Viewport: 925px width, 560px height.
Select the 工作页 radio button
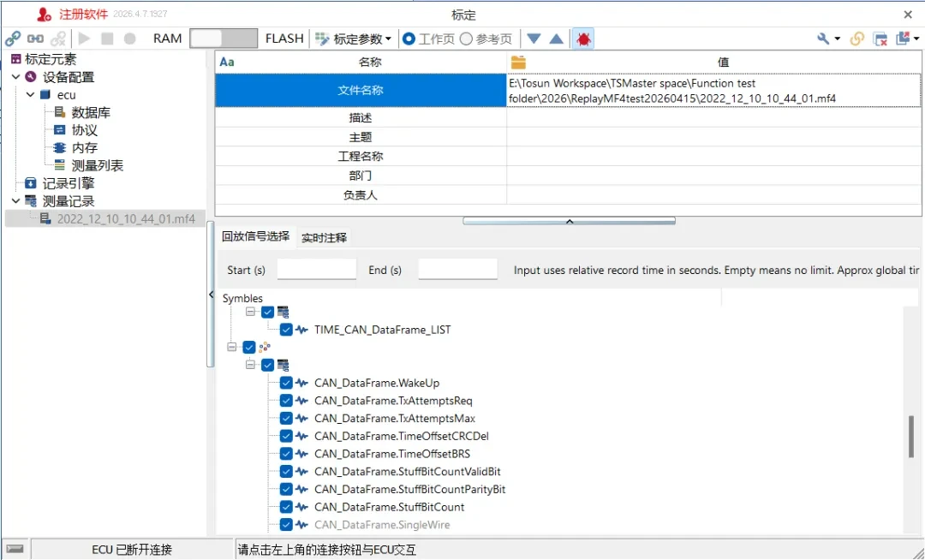(409, 39)
